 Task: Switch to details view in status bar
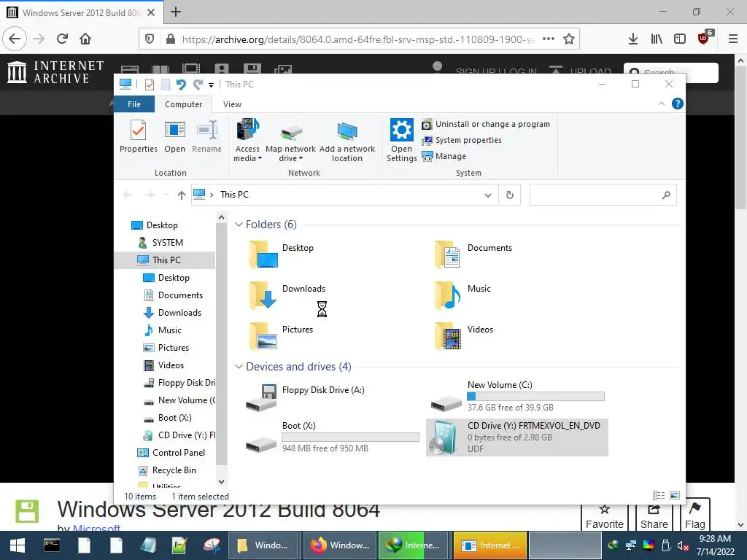click(659, 496)
